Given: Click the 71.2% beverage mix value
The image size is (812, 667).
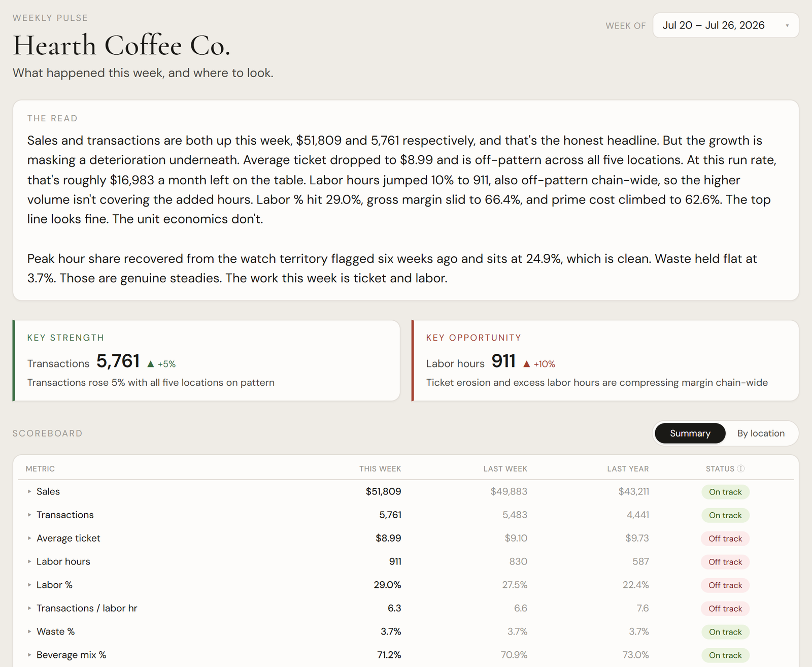Looking at the screenshot, I should pos(389,655).
